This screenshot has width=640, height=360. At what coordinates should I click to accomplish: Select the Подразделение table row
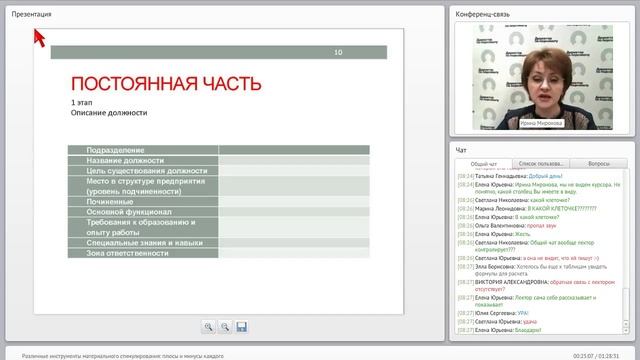point(218,150)
